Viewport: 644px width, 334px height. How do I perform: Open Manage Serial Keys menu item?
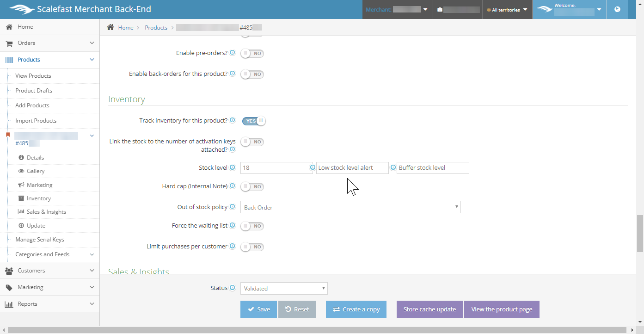pyautogui.click(x=40, y=240)
